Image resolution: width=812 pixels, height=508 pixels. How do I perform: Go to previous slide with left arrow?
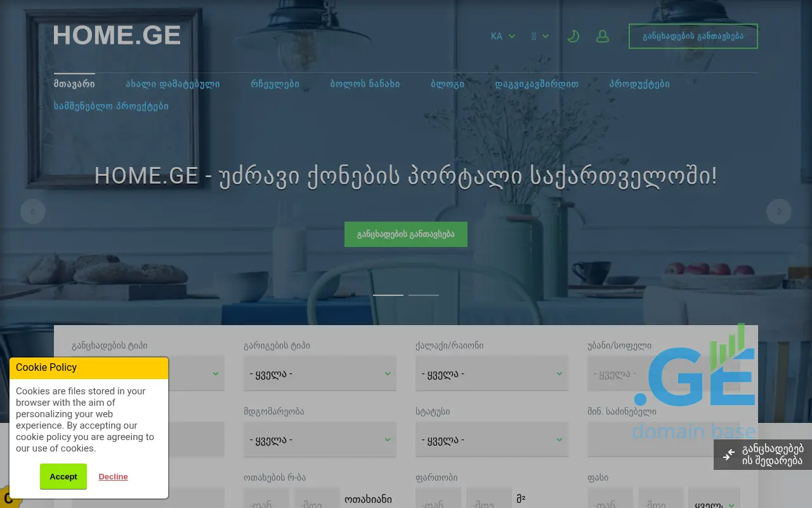pyautogui.click(x=33, y=211)
